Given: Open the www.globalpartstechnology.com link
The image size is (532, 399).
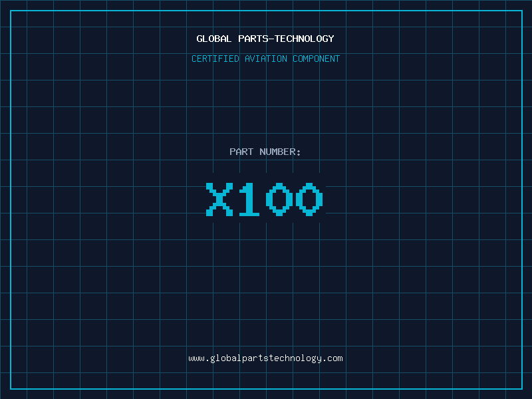Looking at the screenshot, I should pos(265,358).
